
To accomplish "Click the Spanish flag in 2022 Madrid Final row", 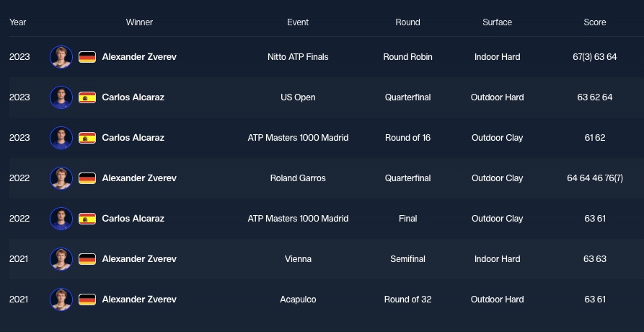I will pos(87,219).
